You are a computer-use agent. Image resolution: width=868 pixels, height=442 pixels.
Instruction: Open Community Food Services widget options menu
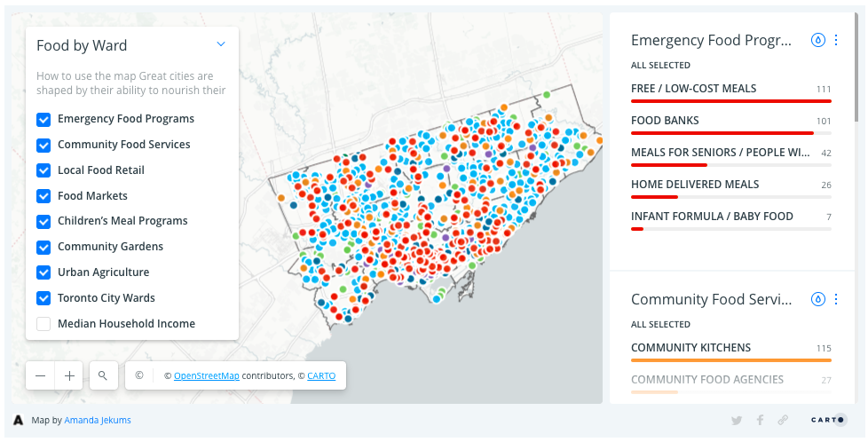[836, 299]
